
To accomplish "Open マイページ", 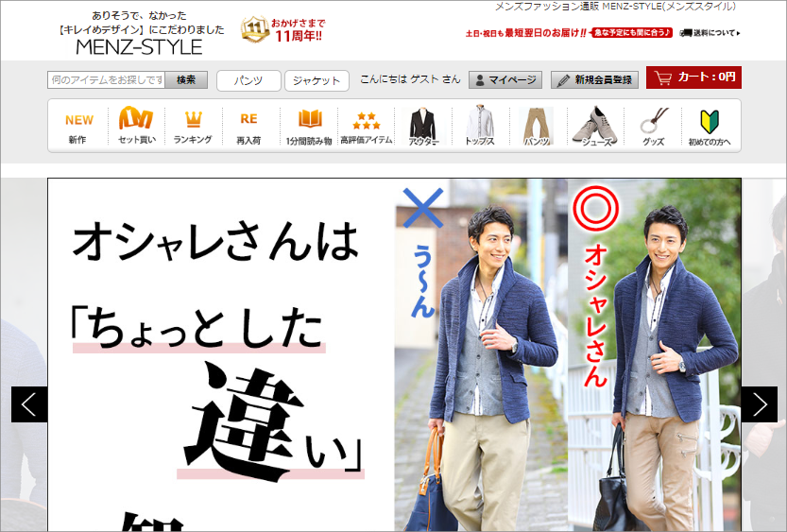I will tap(505, 79).
